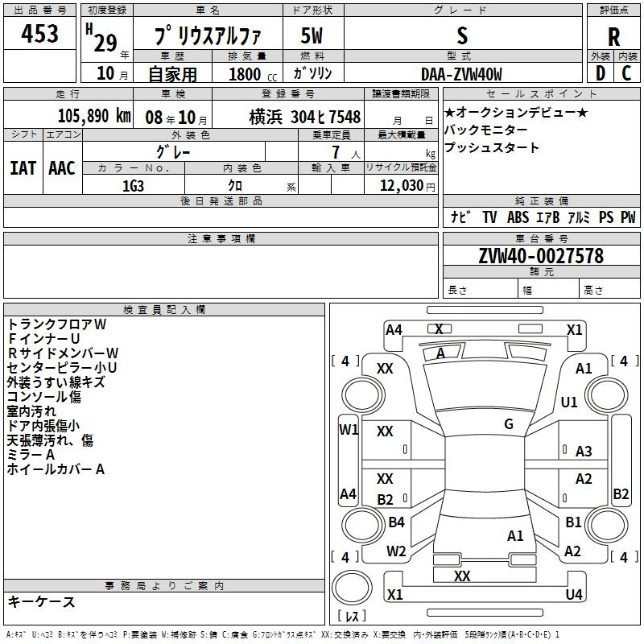644x644 pixels.
Task: Click seating capacity 7 人
Action: (x=346, y=152)
